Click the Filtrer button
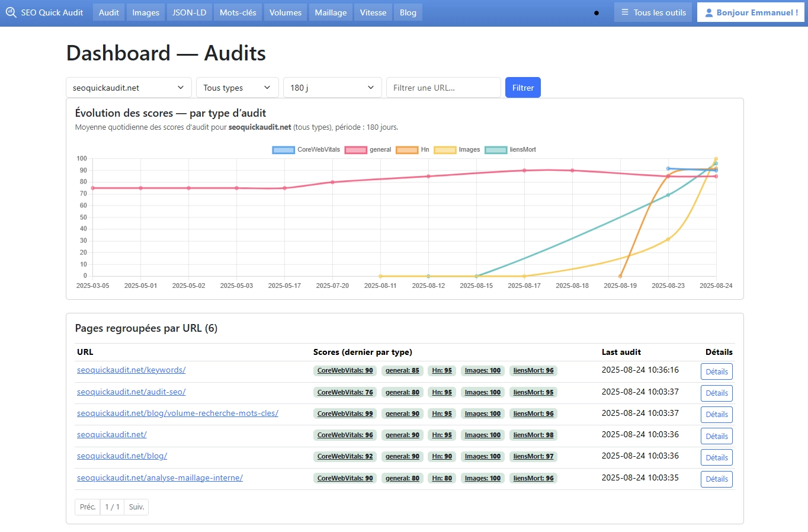This screenshot has height=532, width=808. point(522,87)
